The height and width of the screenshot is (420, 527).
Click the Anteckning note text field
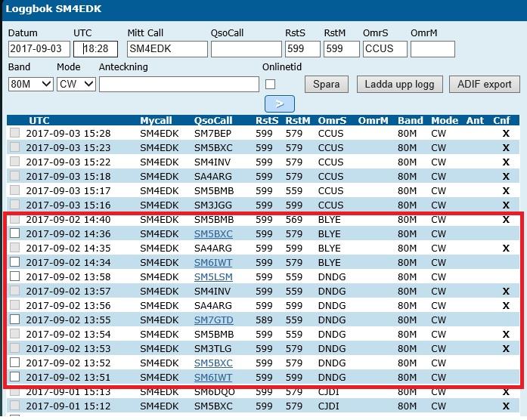pos(178,84)
